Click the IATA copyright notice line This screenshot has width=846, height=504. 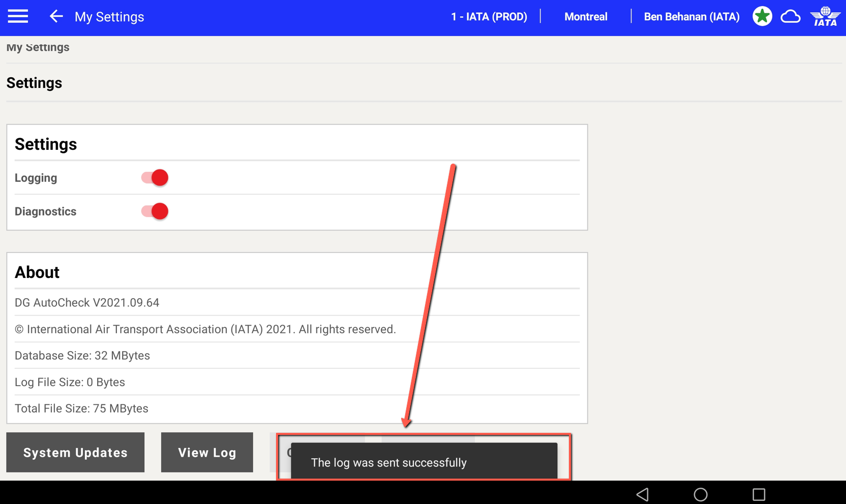coord(205,329)
